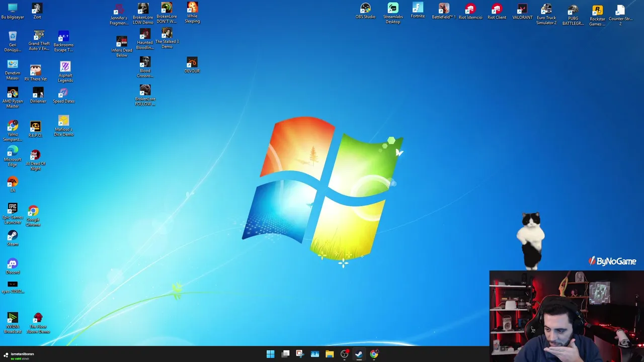Open the Denetim Masası control panel icon

click(13, 70)
